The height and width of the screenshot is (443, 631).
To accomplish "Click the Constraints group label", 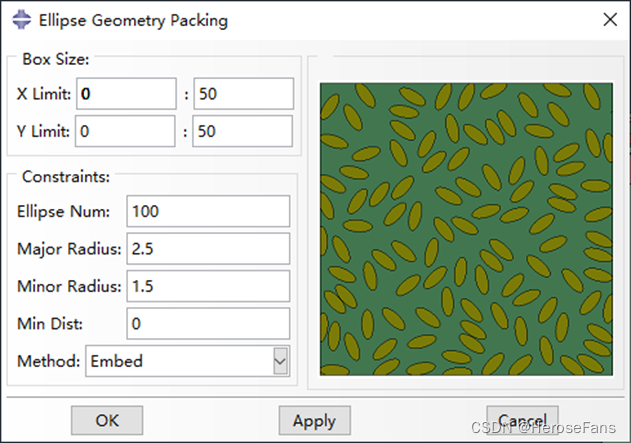I will coord(65,177).
